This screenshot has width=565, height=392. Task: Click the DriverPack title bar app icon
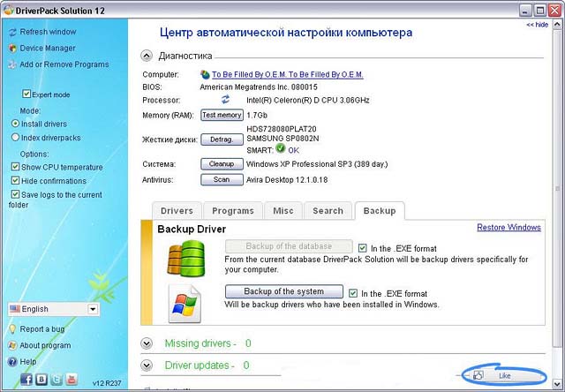click(x=8, y=10)
